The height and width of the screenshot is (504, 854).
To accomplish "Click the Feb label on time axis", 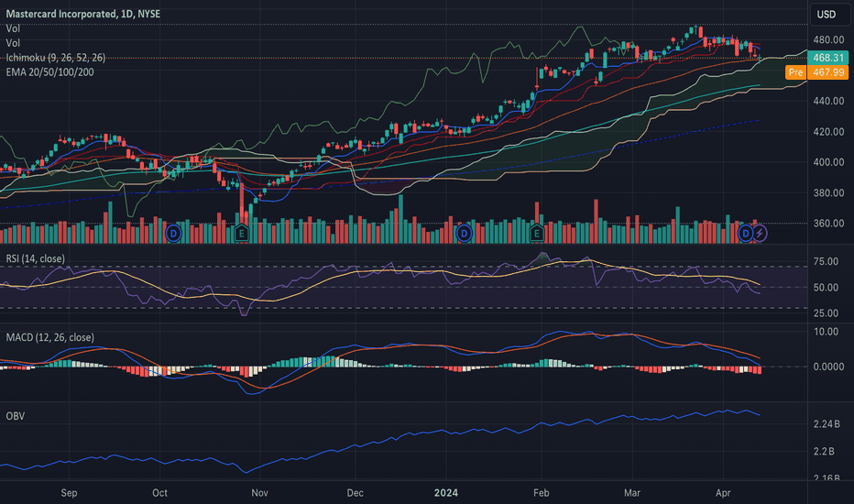I will (541, 493).
